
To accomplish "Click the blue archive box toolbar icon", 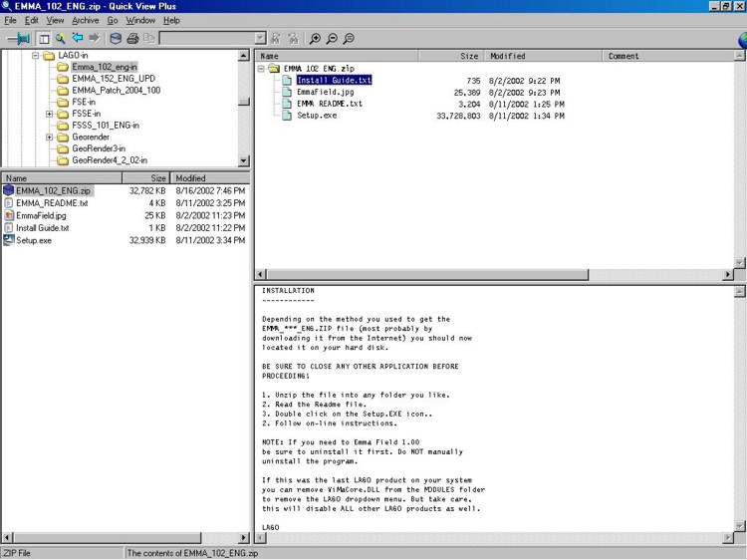I will pos(116,39).
